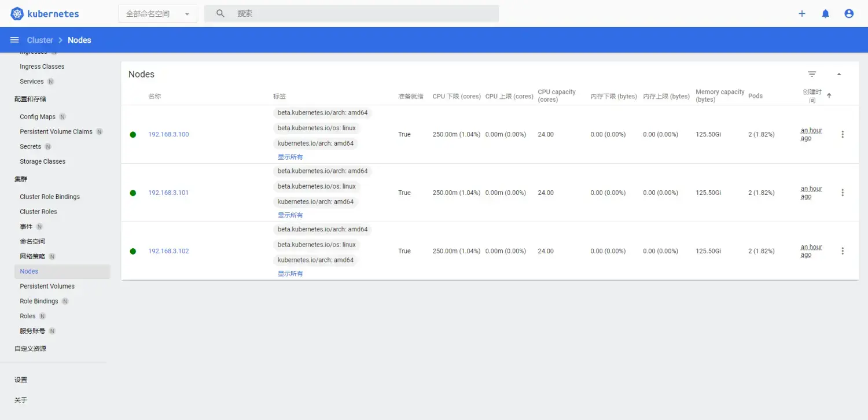The image size is (868, 420).
Task: Open the namespace selector dropdown
Action: click(158, 14)
